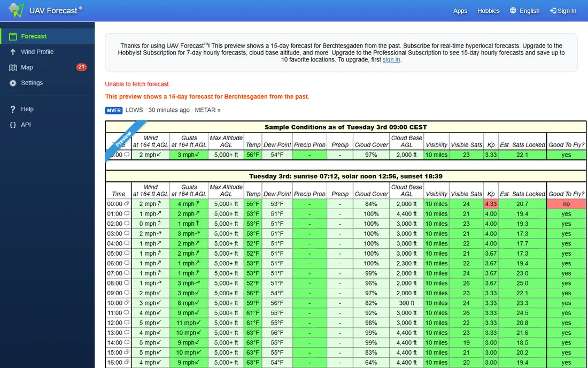
Task: Click the weather icon at 10:00 row
Action: click(x=127, y=302)
